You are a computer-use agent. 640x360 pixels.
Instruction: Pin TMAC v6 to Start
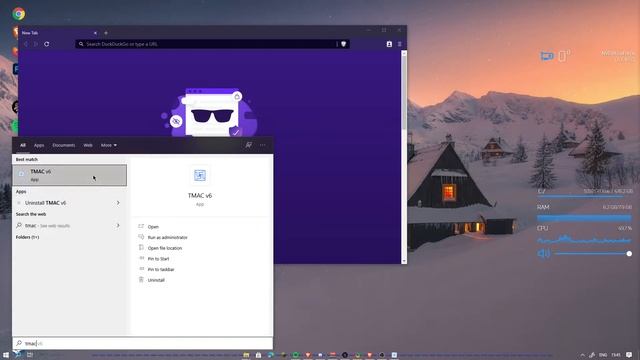tap(158, 258)
